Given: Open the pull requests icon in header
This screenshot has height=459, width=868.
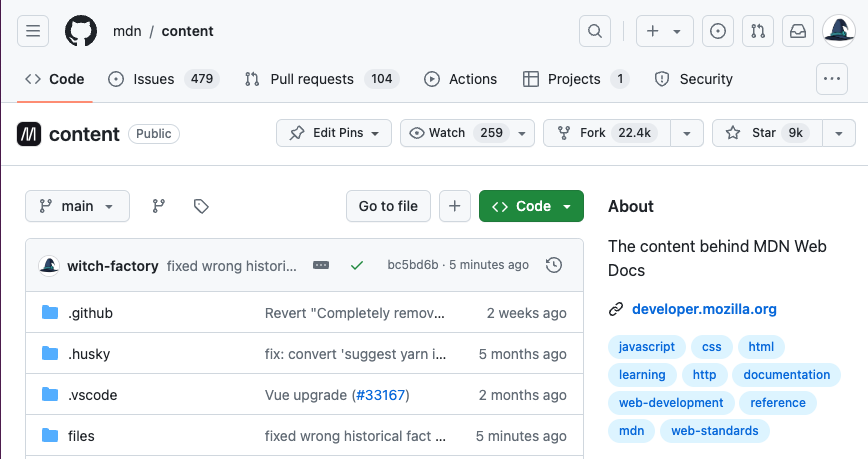Looking at the screenshot, I should (758, 31).
